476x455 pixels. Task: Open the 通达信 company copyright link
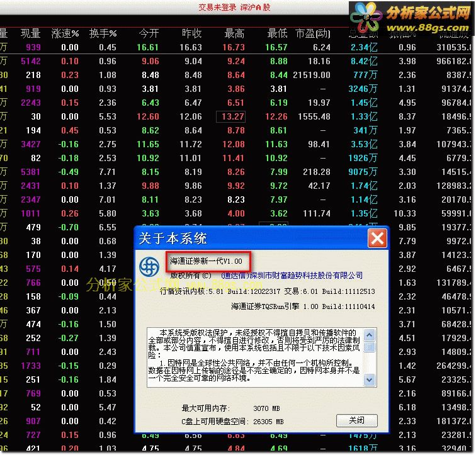[x=292, y=276]
